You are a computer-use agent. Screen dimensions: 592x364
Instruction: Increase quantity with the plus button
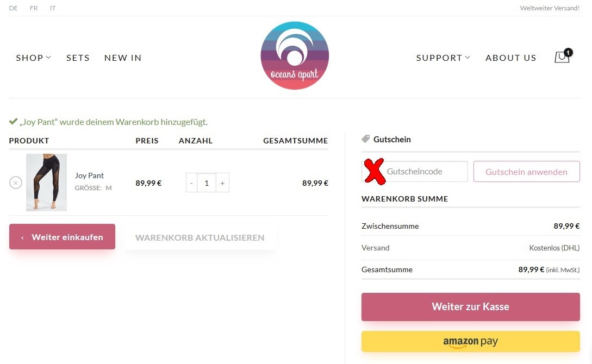(222, 183)
